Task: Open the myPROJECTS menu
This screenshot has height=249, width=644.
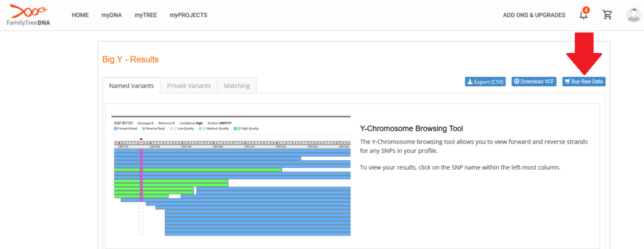Action: 189,15
